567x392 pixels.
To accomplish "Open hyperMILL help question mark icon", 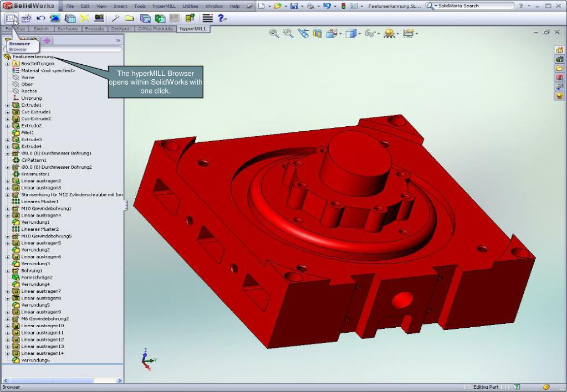I will coord(221,18).
